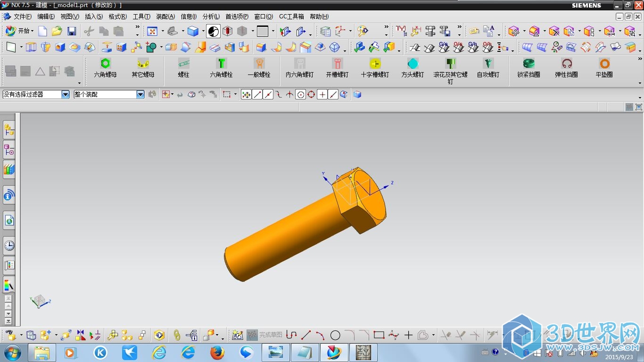This screenshot has height=362, width=644.
Task: Insert a knurled screw (滚花及其它螺钉)
Action: [450, 71]
